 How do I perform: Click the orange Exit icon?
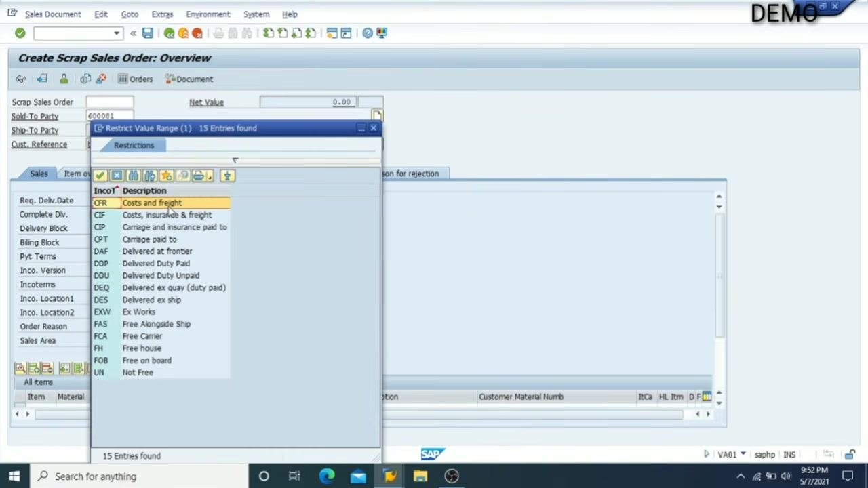[x=183, y=33]
